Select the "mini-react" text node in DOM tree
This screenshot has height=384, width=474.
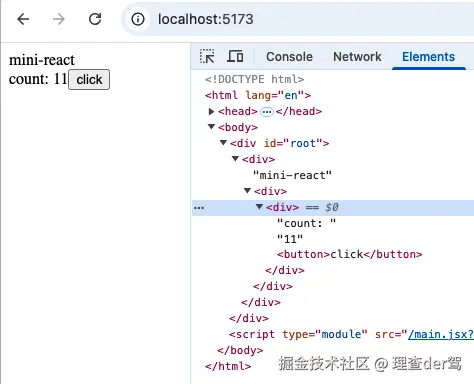292,175
